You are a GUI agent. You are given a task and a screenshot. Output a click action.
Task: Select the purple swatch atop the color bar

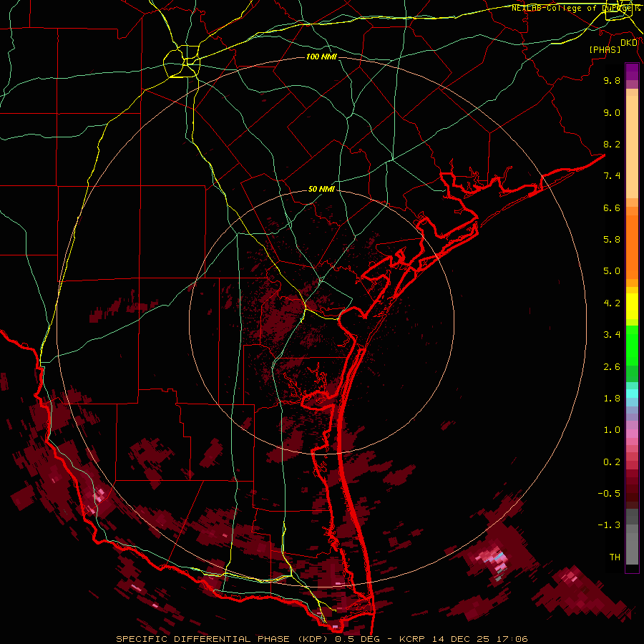(632, 72)
